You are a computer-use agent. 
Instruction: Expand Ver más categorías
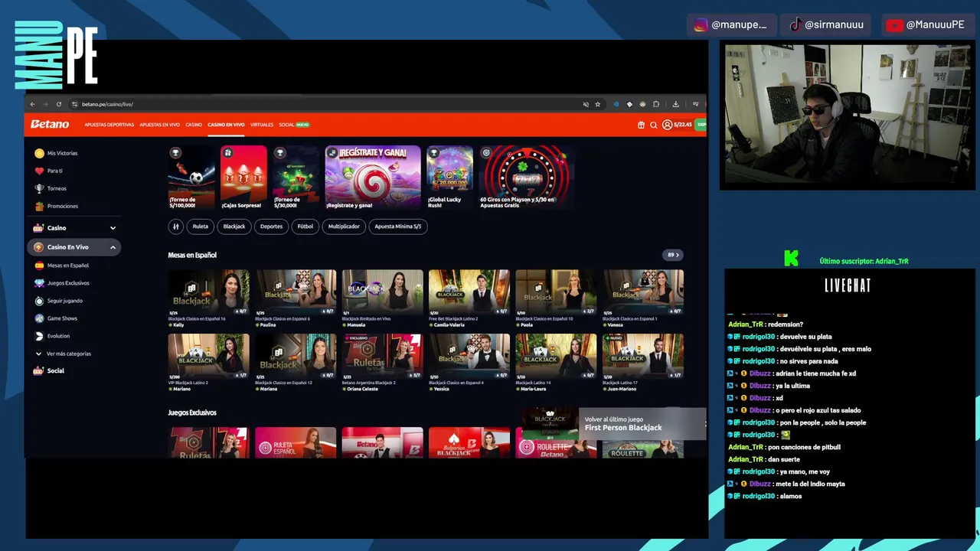[x=68, y=354]
